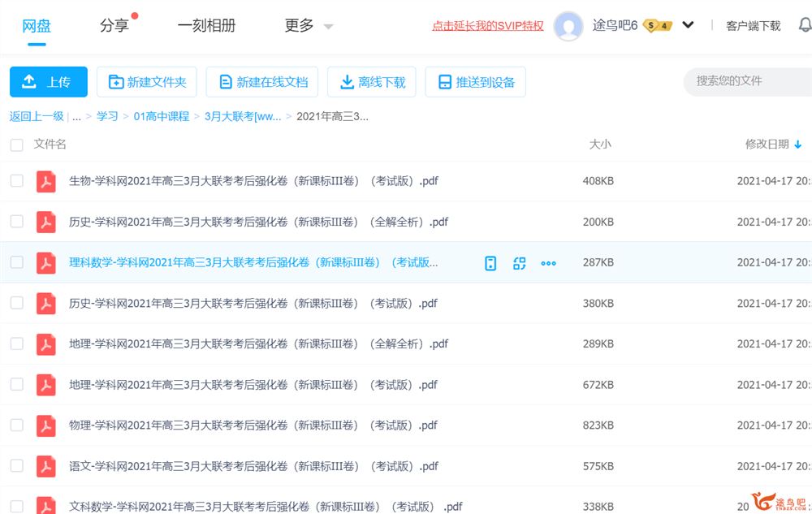Click the PDF icon of 地理 考试版 file

pos(46,385)
